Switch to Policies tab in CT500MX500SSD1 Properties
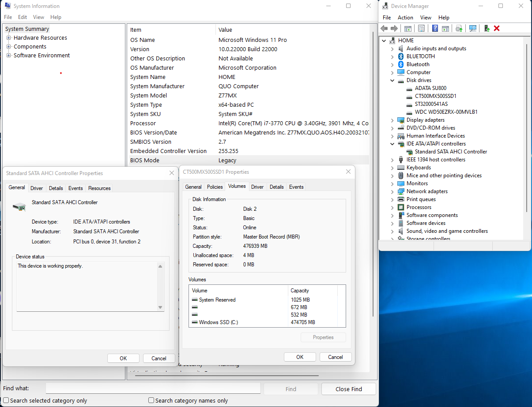 click(x=215, y=187)
